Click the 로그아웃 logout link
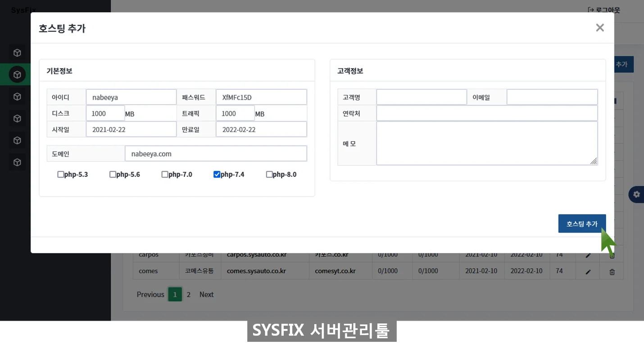 604,10
